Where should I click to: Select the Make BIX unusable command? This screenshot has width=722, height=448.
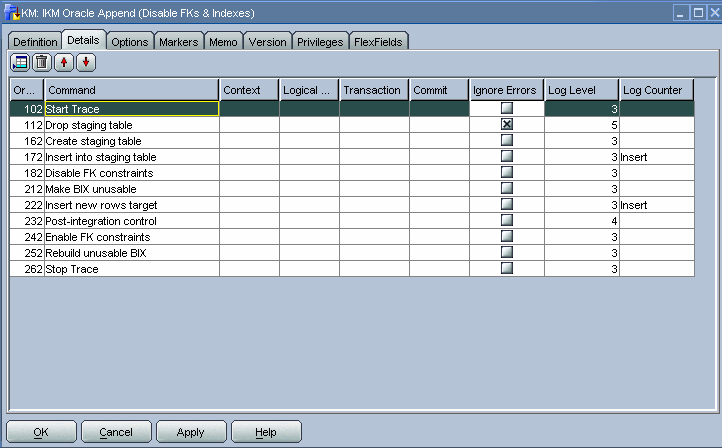pyautogui.click(x=132, y=189)
